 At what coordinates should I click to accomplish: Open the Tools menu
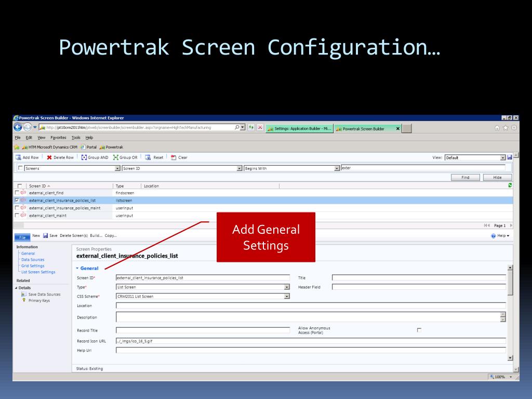pos(76,137)
